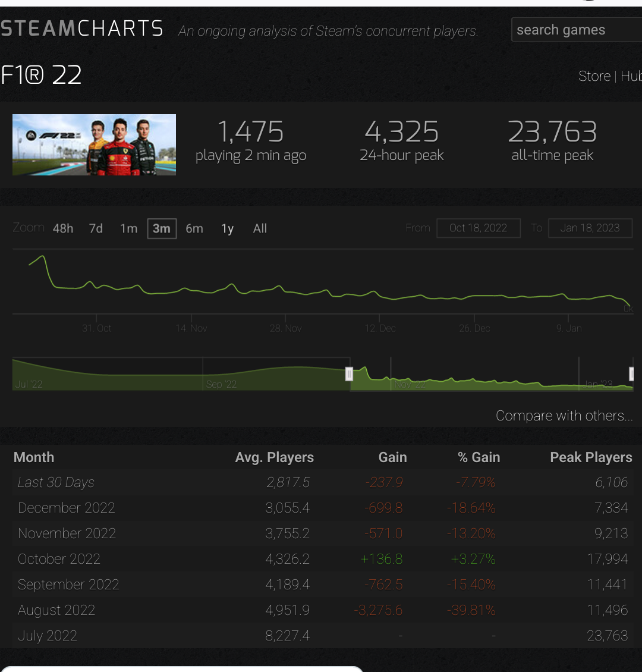Click the 4,325 24-hour peak figure

(402, 131)
